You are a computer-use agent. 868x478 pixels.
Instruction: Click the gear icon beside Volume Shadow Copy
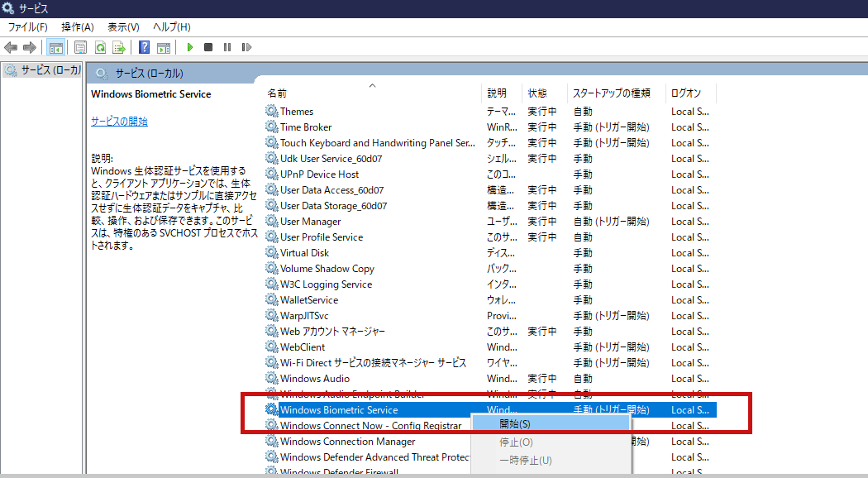(x=271, y=268)
